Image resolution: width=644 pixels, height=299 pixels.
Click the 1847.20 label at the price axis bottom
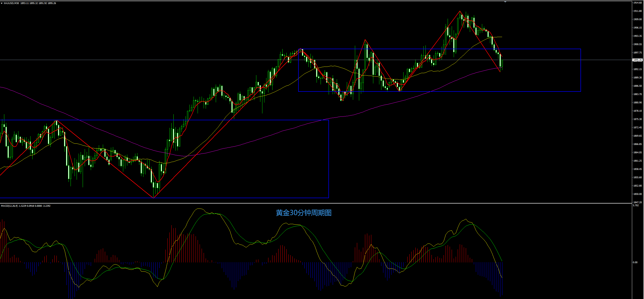(x=637, y=202)
